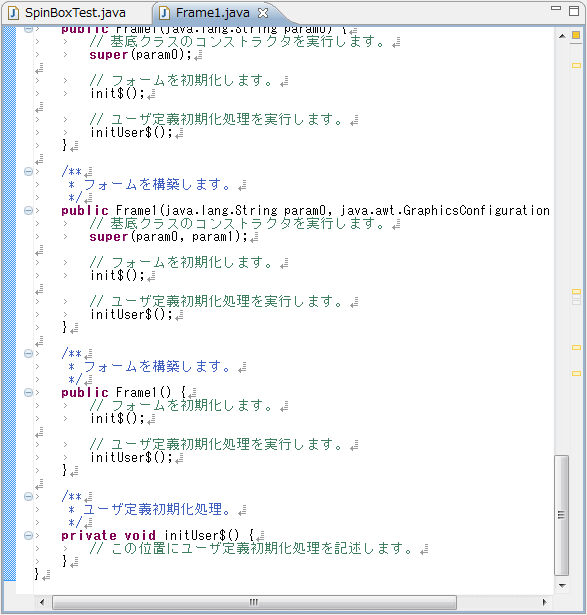Close the Frame1.java editor tab
Image resolution: width=587 pixels, height=615 pixels.
click(263, 13)
